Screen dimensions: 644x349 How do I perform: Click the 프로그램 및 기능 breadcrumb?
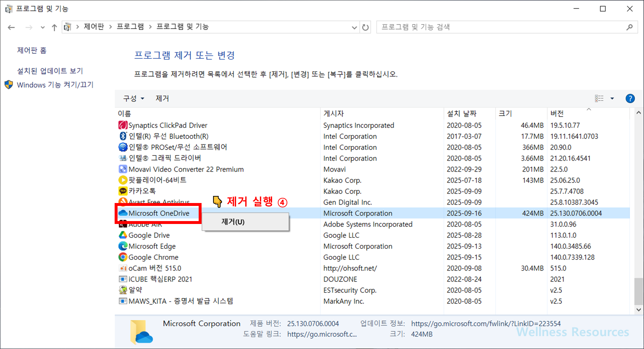click(183, 27)
